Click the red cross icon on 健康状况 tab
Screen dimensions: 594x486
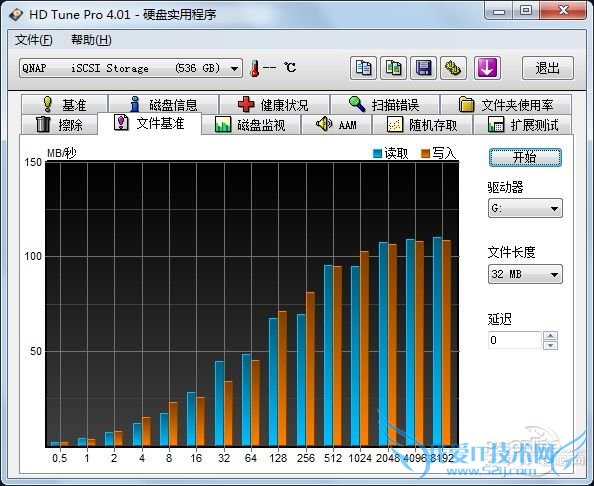pyautogui.click(x=246, y=104)
